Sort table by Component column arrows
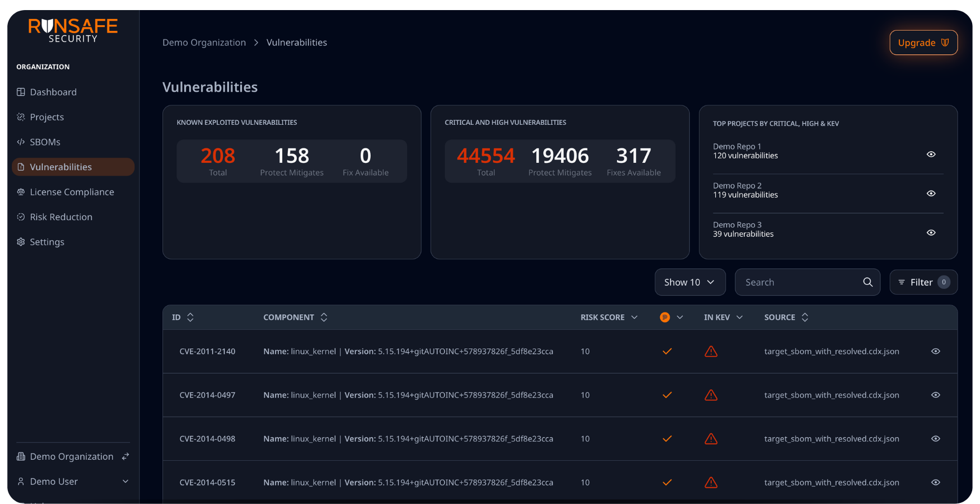 (324, 318)
